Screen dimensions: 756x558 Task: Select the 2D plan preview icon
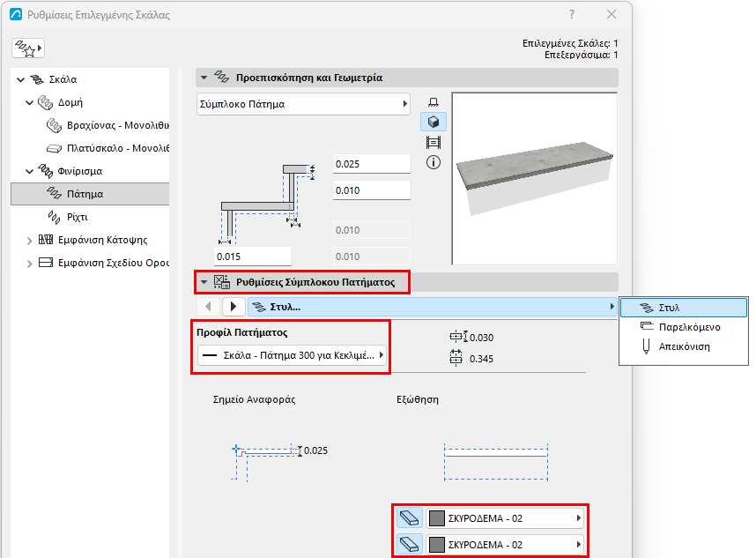click(x=433, y=101)
